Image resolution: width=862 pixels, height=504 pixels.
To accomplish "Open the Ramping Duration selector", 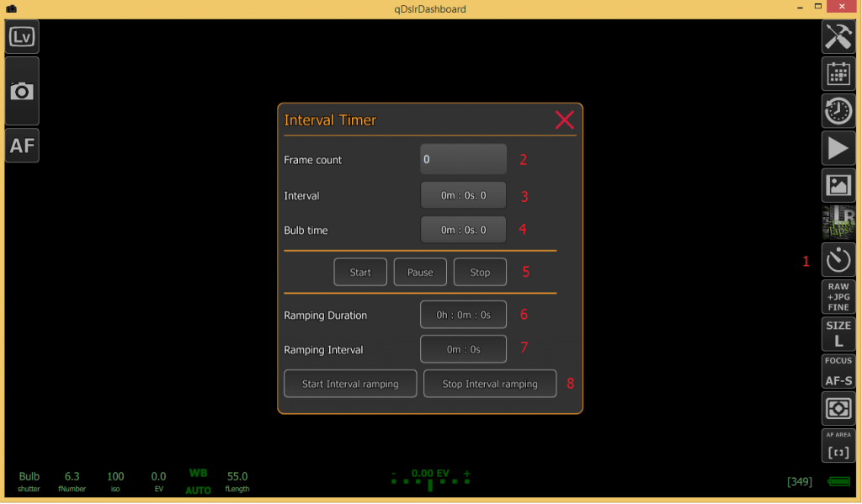I will [x=463, y=314].
